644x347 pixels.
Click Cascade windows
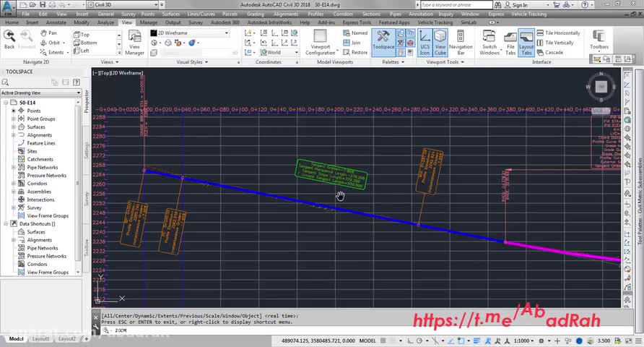pyautogui.click(x=550, y=53)
